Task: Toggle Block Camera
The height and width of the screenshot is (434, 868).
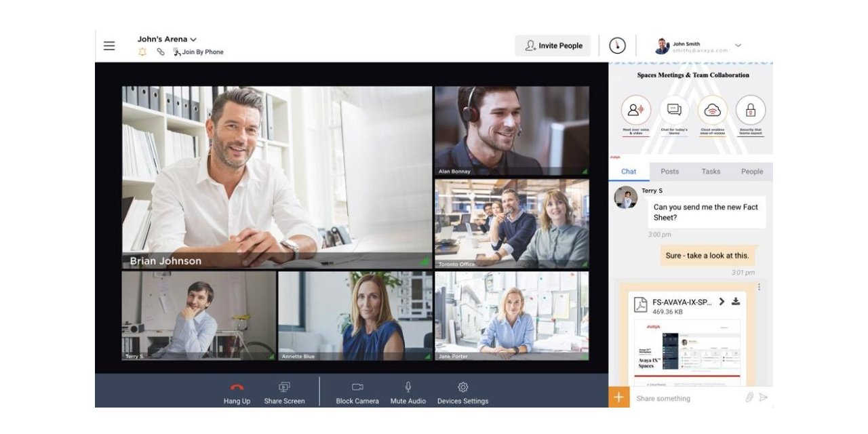Action: [x=357, y=393]
